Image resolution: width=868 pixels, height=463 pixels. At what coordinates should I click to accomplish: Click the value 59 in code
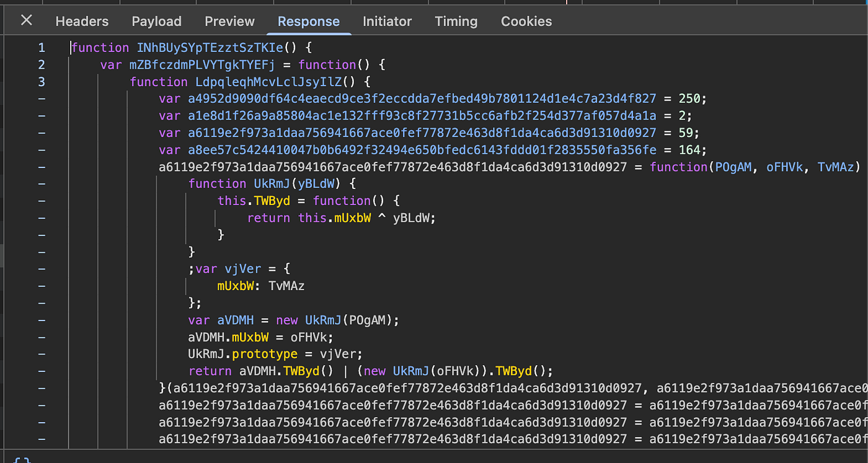pyautogui.click(x=686, y=133)
